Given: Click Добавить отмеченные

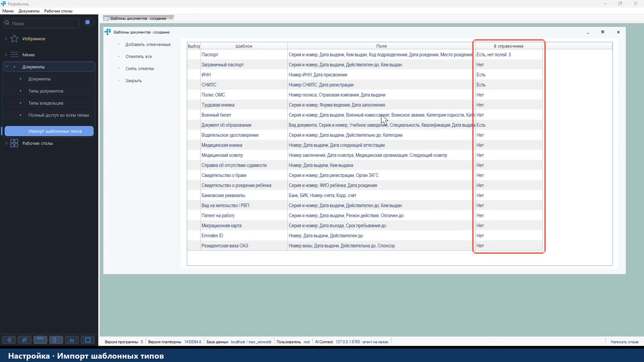Looking at the screenshot, I should (x=148, y=44).
